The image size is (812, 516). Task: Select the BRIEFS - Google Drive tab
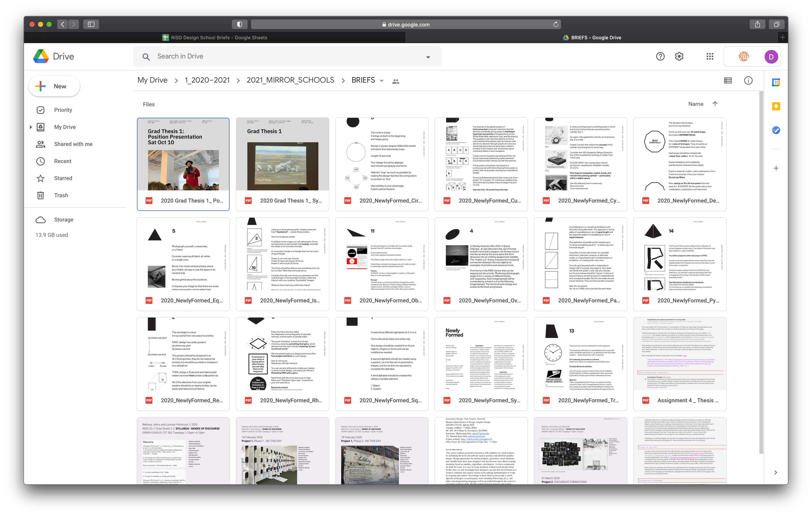(x=592, y=37)
